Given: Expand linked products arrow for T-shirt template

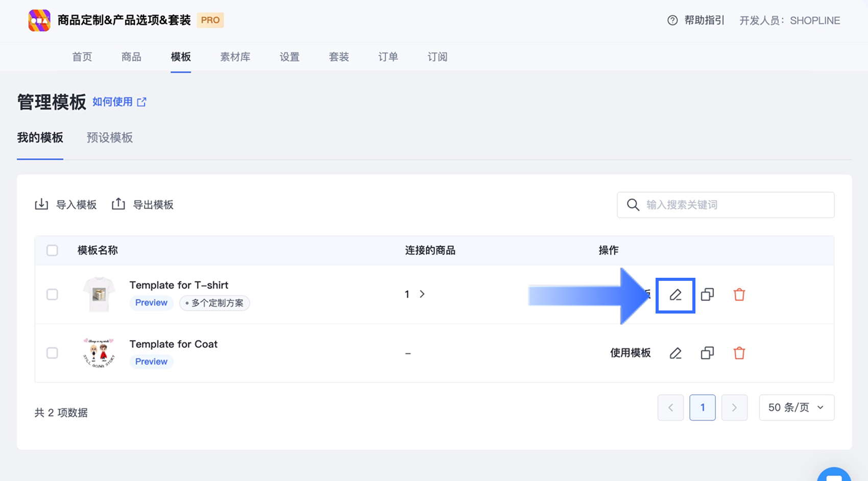Looking at the screenshot, I should pos(422,294).
